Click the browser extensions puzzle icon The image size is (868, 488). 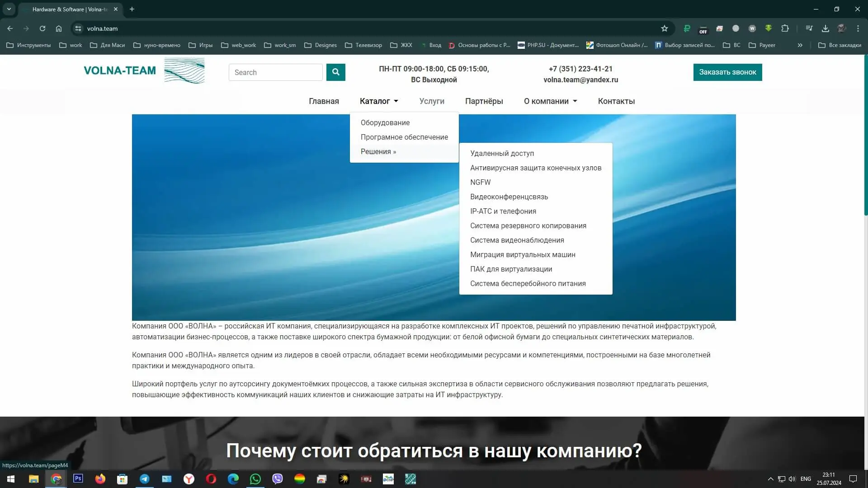(x=786, y=28)
